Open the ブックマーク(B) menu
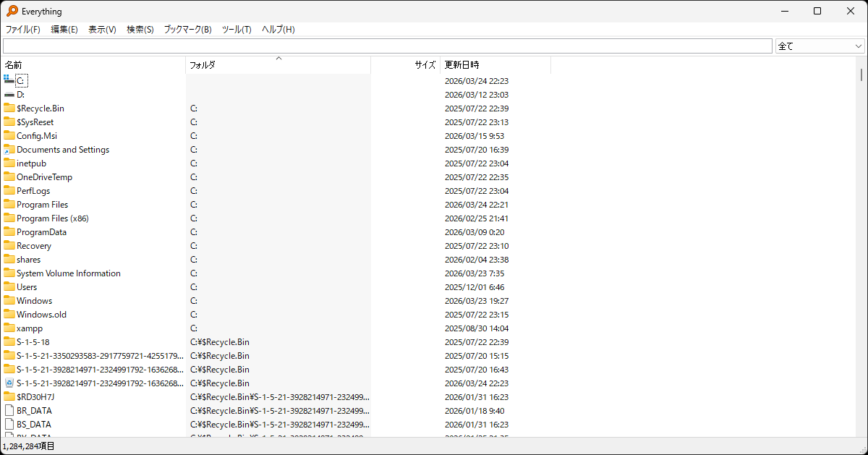868x455 pixels. coord(187,30)
